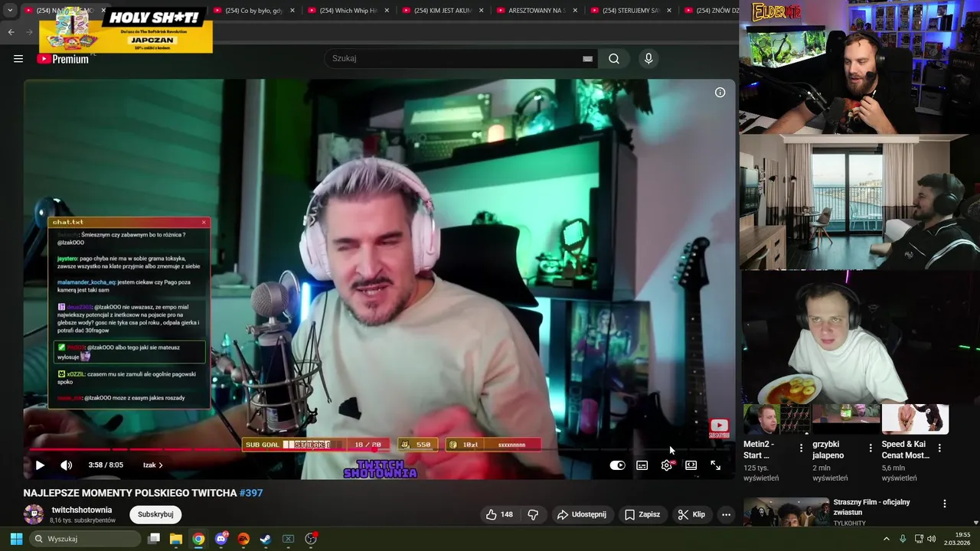Dislike the video
The image size is (980, 551).
pos(534,515)
